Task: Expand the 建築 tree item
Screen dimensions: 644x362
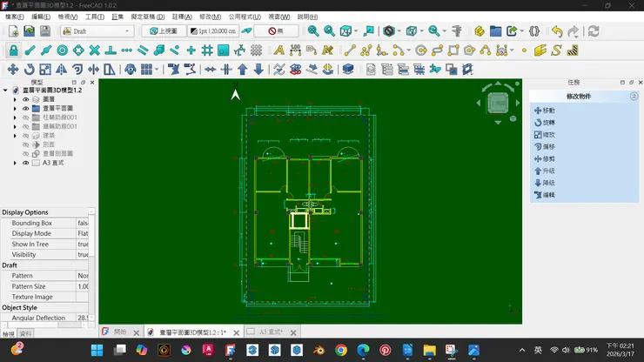Action: [x=15, y=136]
